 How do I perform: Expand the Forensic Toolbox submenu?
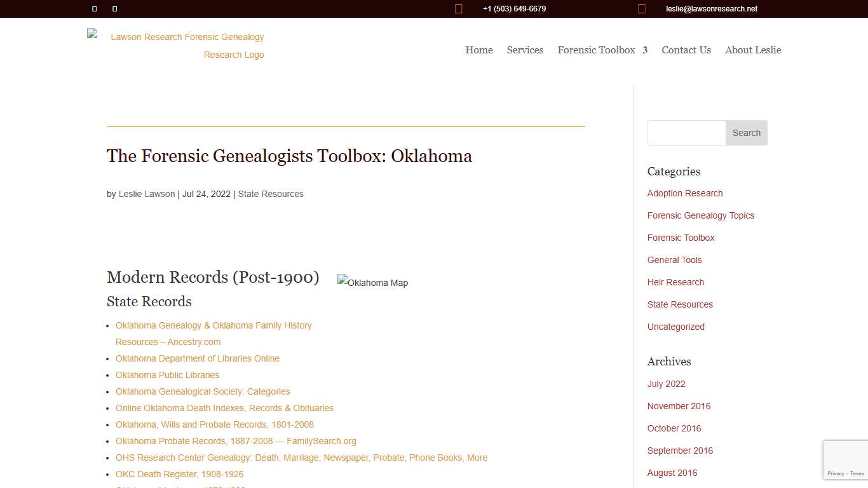tap(602, 50)
